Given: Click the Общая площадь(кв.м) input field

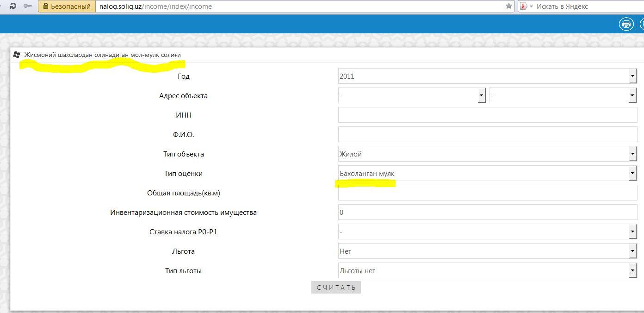Looking at the screenshot, I should point(487,193).
